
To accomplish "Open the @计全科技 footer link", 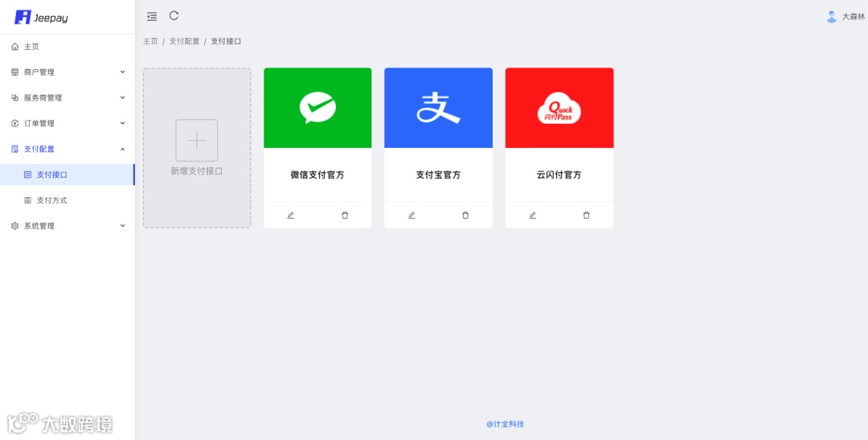I will click(505, 424).
